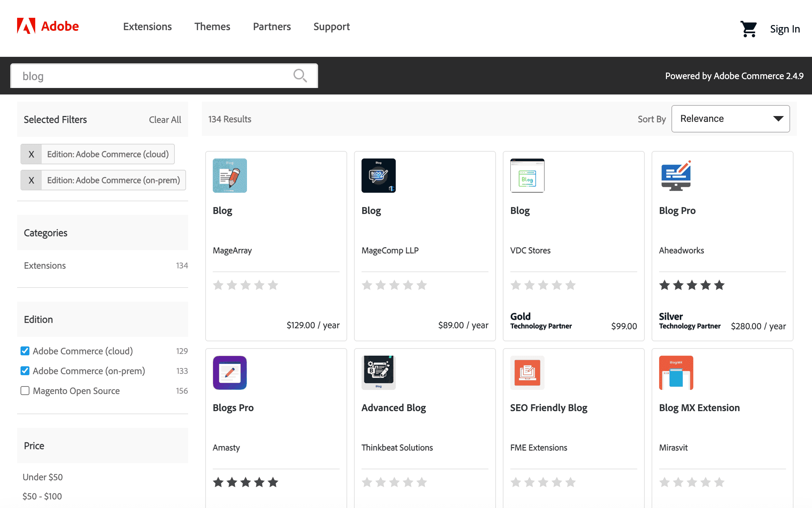Remove the Adobe Commerce (on-prem) filter
The image size is (812, 508).
point(31,180)
